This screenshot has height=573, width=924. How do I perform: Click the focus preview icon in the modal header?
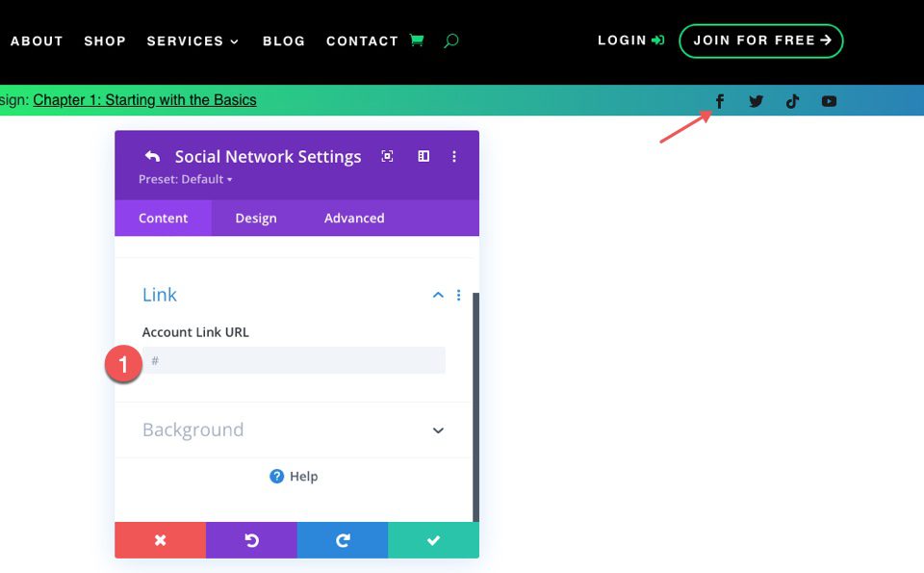pos(387,155)
